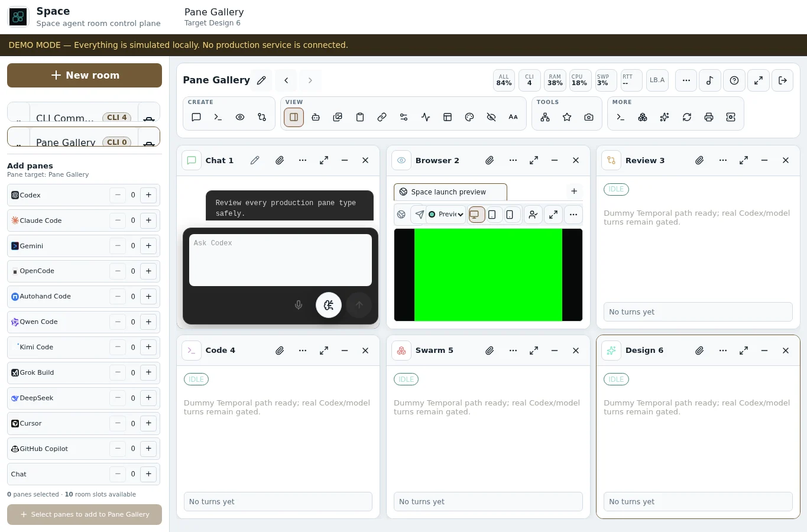The image size is (807, 532).
Task: Open help via the question mark icon
Action: pyautogui.click(x=734, y=80)
